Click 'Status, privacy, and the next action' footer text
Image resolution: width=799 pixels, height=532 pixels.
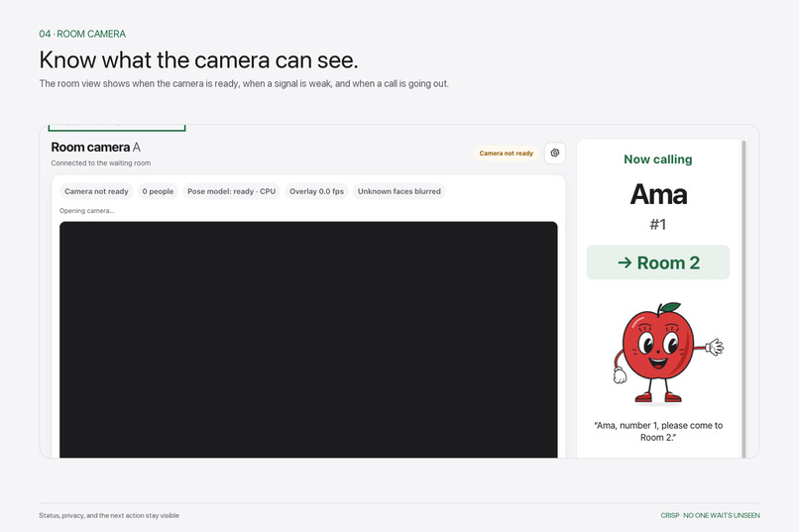[x=109, y=515]
